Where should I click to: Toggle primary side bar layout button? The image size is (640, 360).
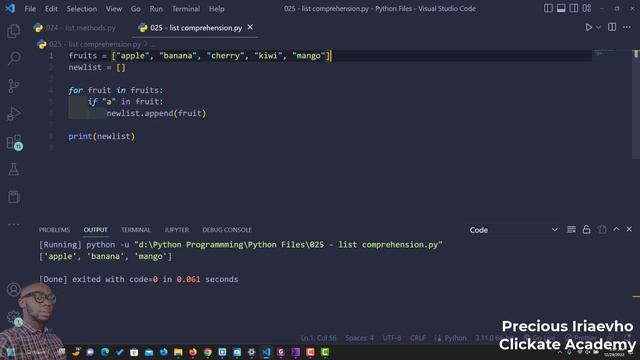548,8
